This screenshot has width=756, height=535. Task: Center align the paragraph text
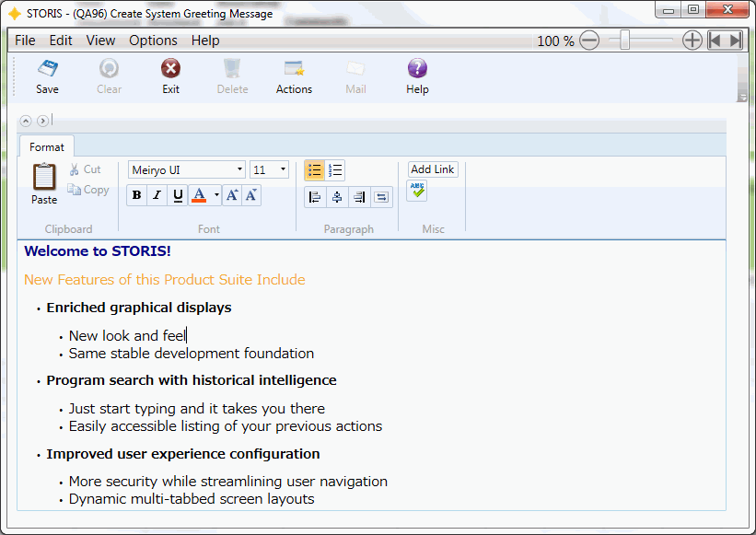point(337,196)
